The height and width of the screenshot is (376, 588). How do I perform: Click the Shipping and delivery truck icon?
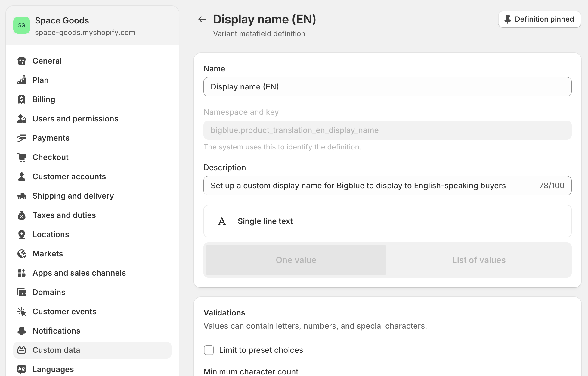click(x=22, y=196)
